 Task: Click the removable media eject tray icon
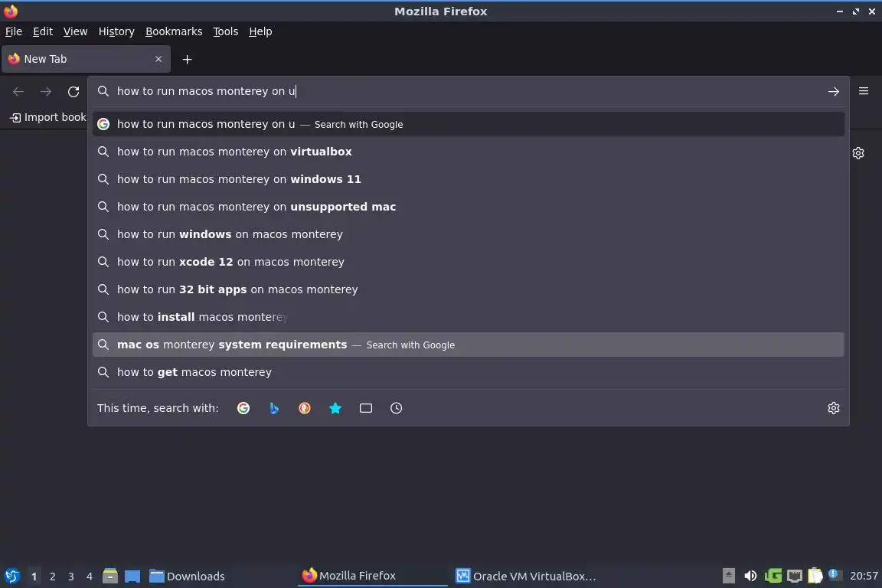(728, 576)
